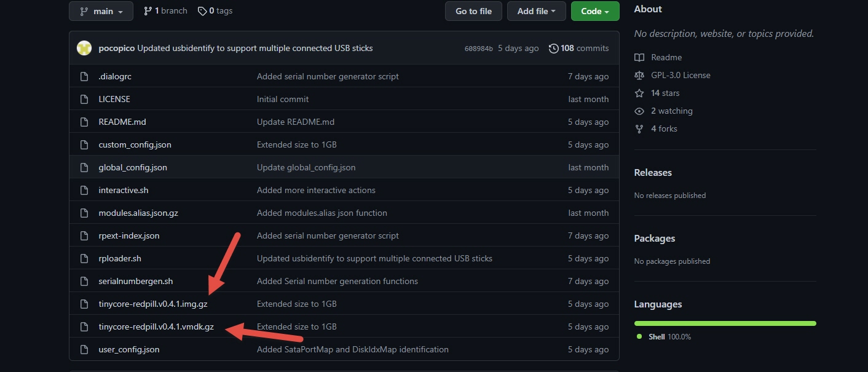868x372 pixels.
Task: Open the green Code dropdown
Action: click(x=594, y=11)
